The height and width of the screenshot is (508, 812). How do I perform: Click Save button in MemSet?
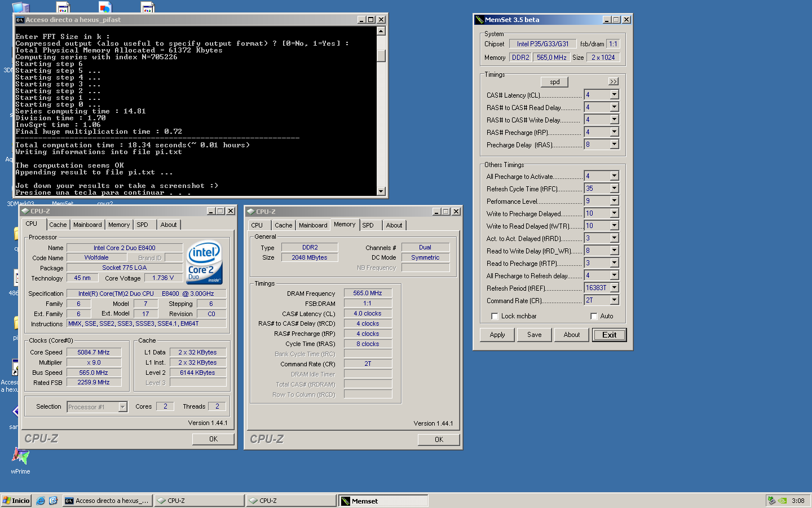click(535, 335)
